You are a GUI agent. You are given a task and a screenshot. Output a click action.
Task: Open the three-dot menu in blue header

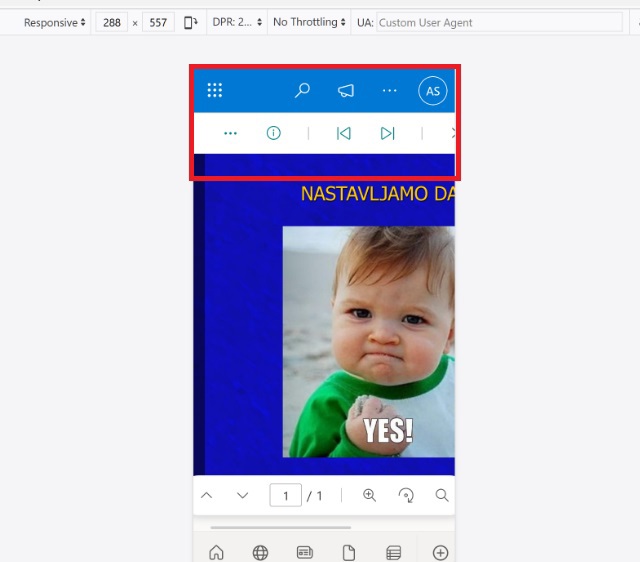point(389,90)
